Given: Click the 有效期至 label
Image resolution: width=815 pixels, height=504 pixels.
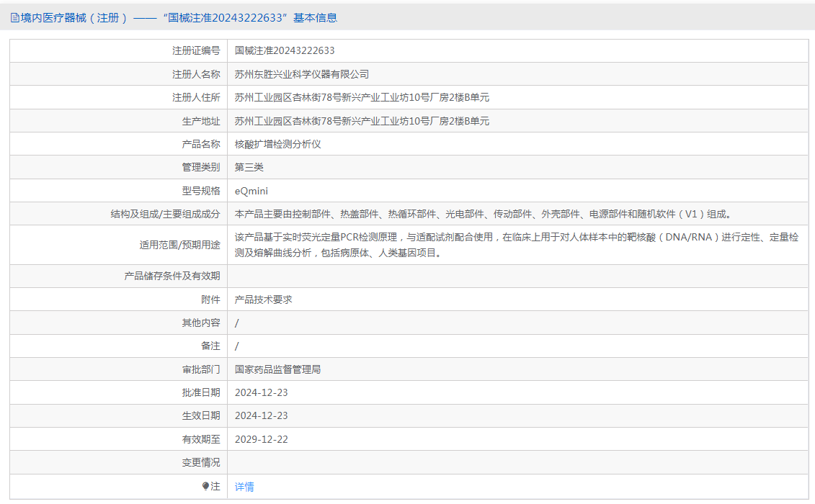Looking at the screenshot, I should coord(200,439).
